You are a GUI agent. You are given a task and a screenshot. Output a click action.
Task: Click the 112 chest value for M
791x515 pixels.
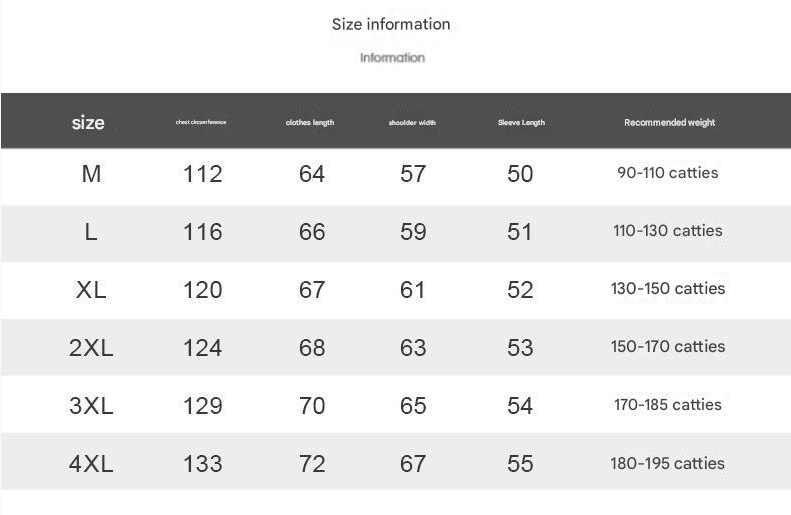click(203, 174)
